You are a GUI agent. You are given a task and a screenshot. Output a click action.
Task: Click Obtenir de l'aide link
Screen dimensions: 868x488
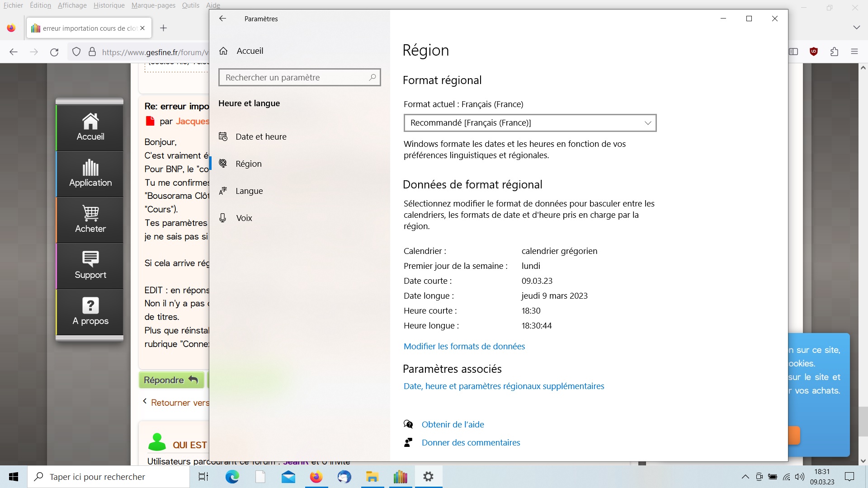(x=453, y=425)
